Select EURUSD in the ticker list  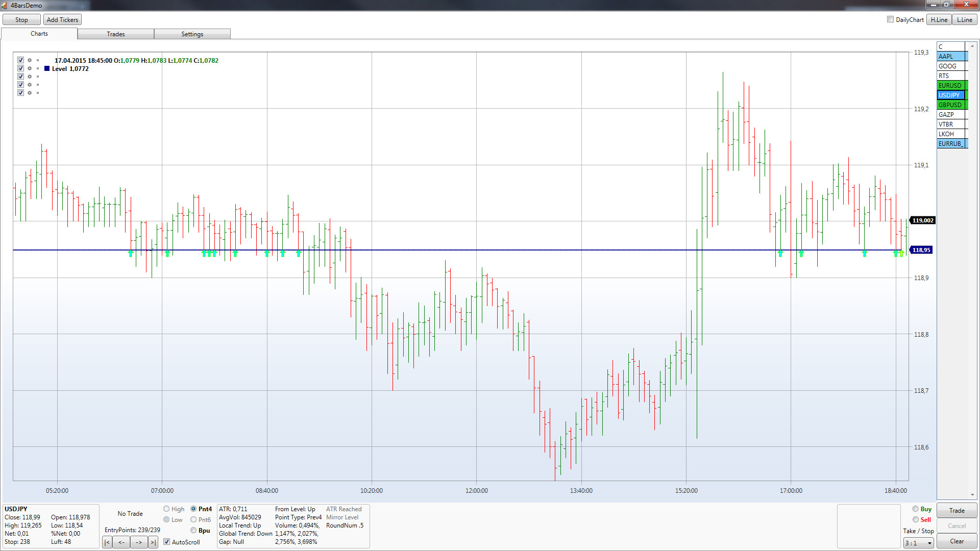pos(950,86)
